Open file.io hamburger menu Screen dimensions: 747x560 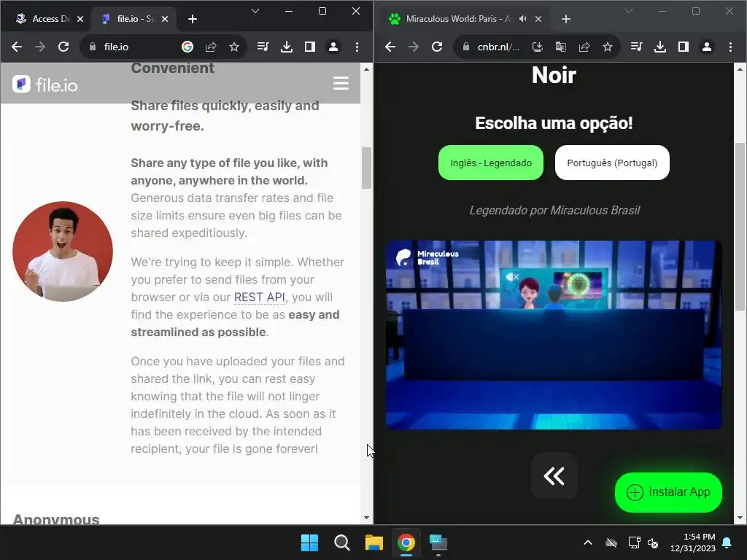341,83
